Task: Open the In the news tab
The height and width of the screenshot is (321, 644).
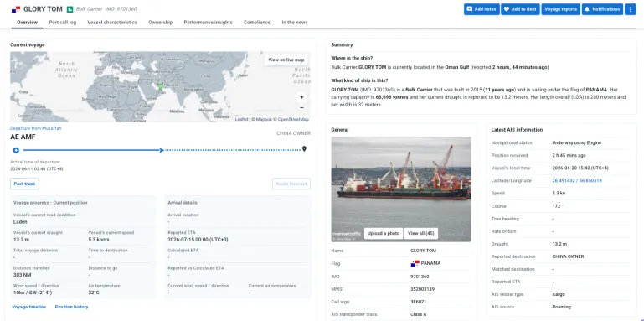Action: point(295,22)
